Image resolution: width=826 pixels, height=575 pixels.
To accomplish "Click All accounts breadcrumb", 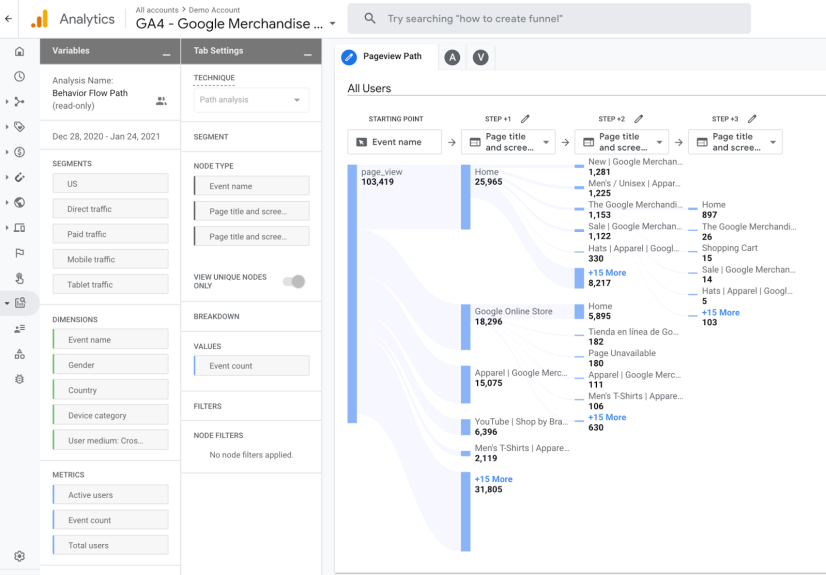I will (157, 10).
